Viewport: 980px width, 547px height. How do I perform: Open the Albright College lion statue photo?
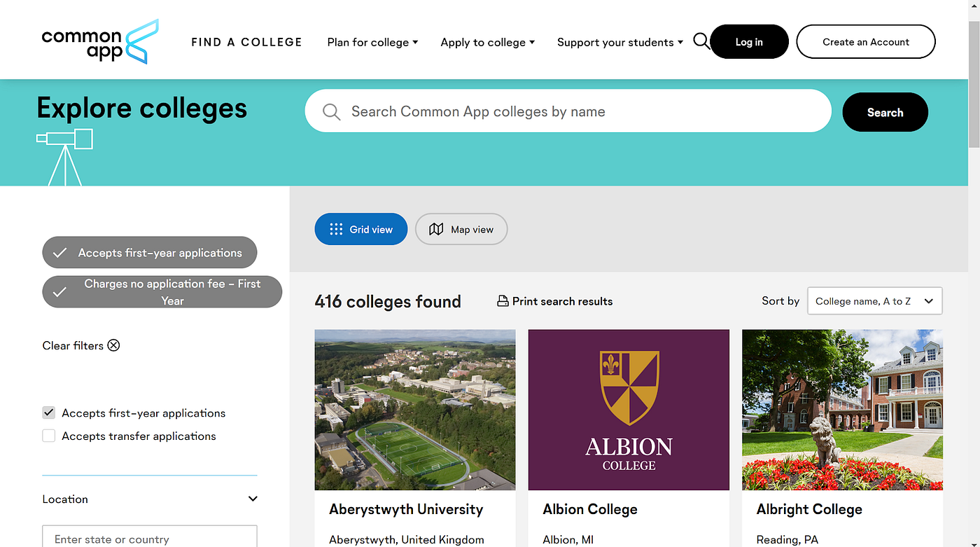[x=842, y=410]
